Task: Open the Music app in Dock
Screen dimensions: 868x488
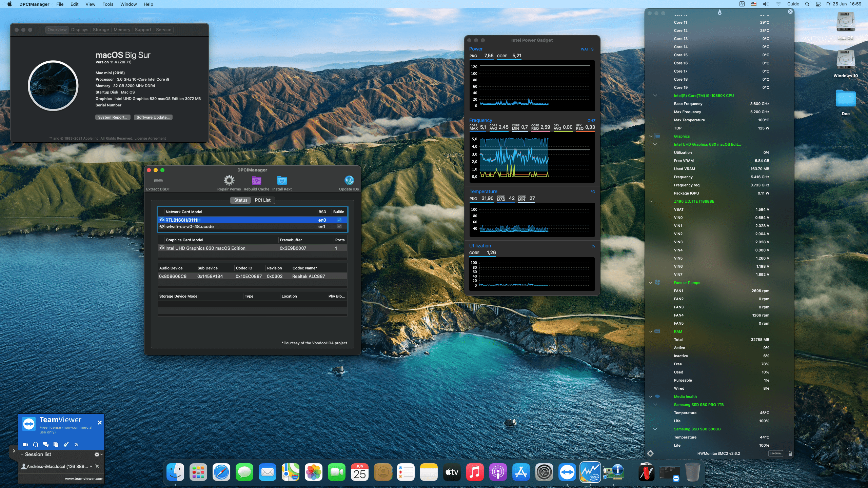Action: (475, 472)
